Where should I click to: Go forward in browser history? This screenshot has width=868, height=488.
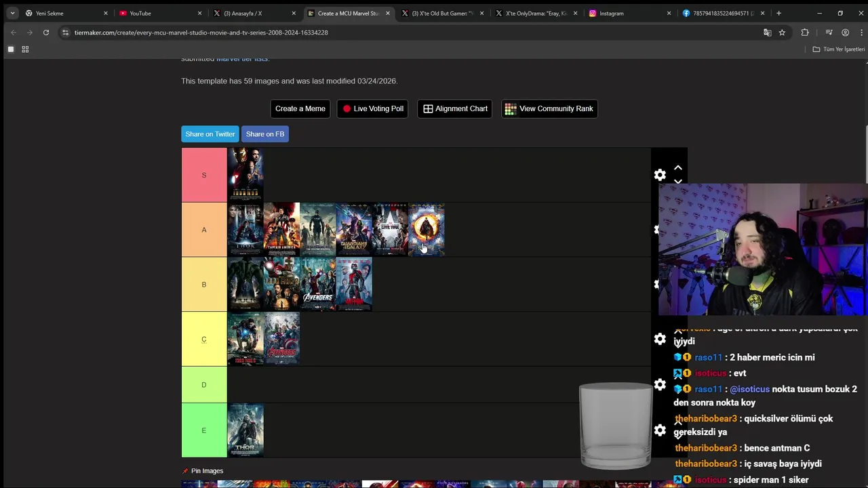click(x=29, y=33)
